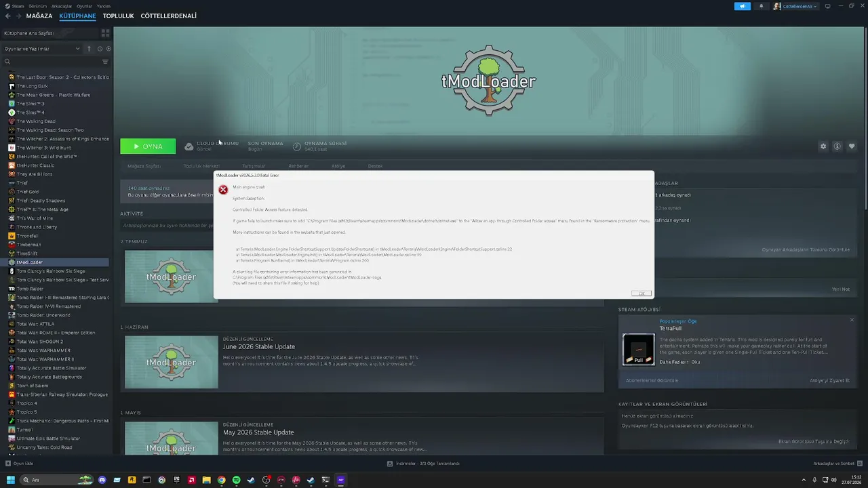Open the Görünüm menu
Screen dimensions: 868x488
38,6
